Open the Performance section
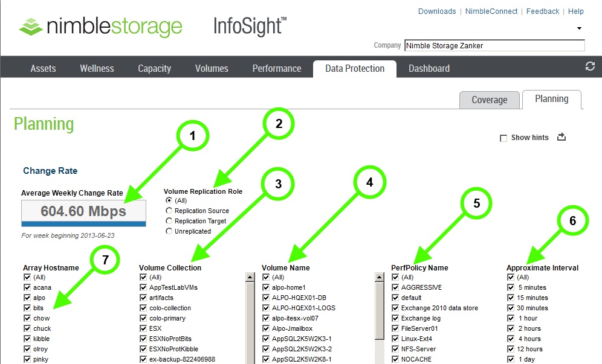 click(276, 68)
